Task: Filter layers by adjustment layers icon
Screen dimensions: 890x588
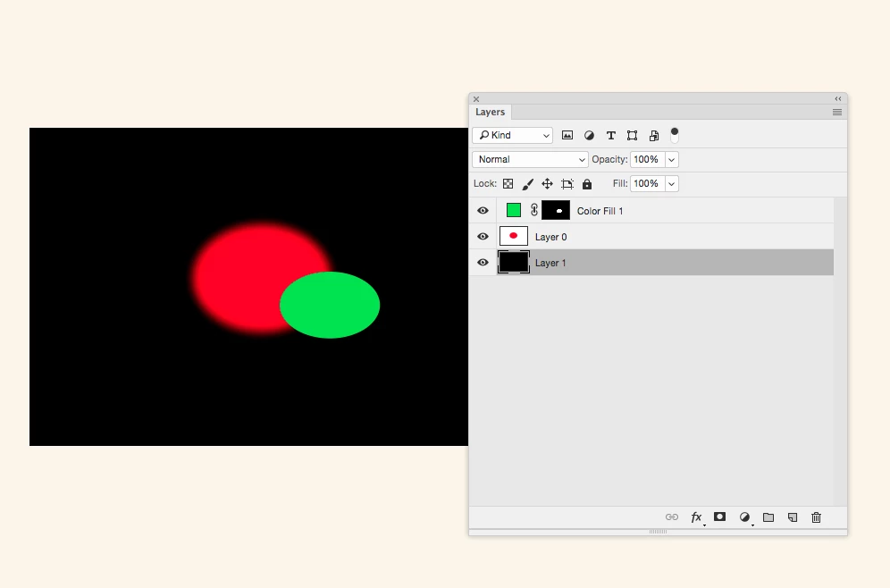Action: [x=589, y=135]
